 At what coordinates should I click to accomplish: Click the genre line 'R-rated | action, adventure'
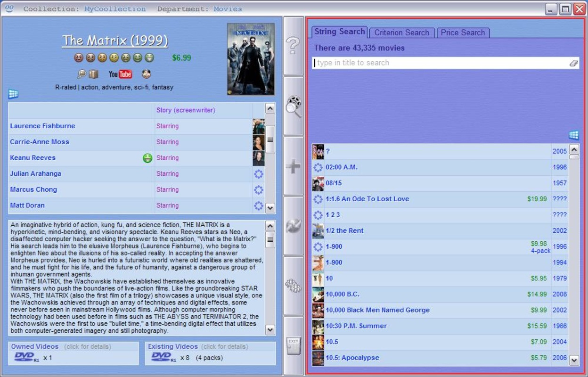coord(114,87)
